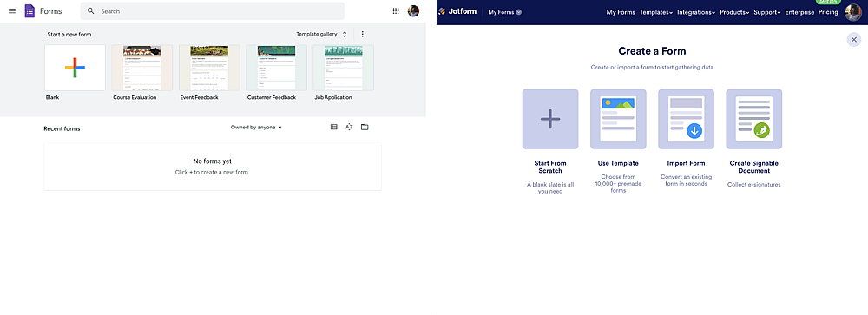Open the Google apps grid launcher
This screenshot has width=868, height=315.
coord(396,11)
